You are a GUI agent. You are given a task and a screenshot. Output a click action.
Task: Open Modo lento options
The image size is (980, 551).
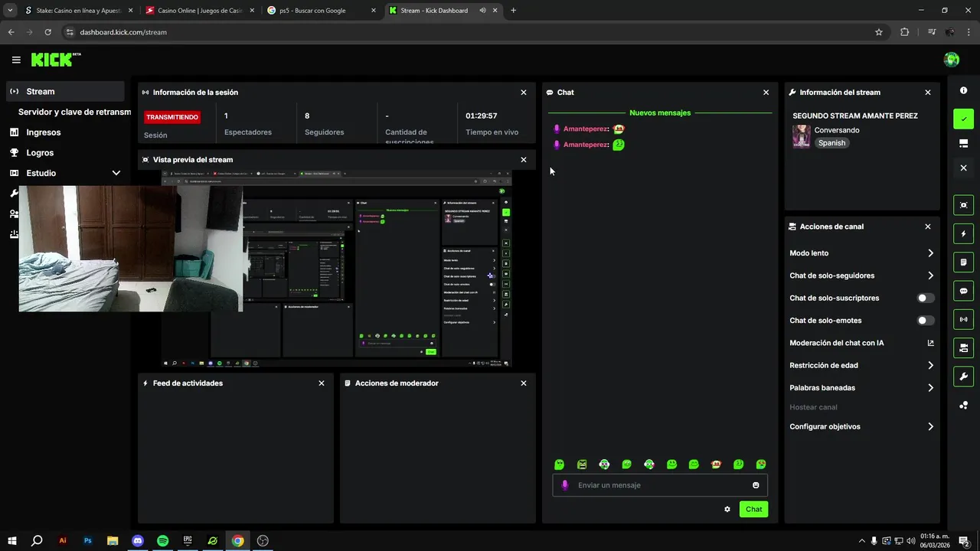coord(862,253)
